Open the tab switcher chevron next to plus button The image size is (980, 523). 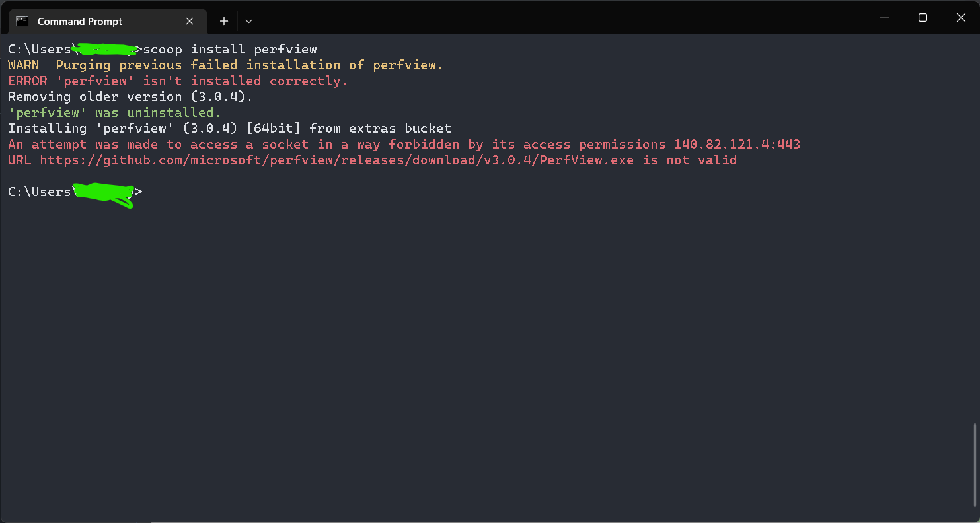click(248, 21)
